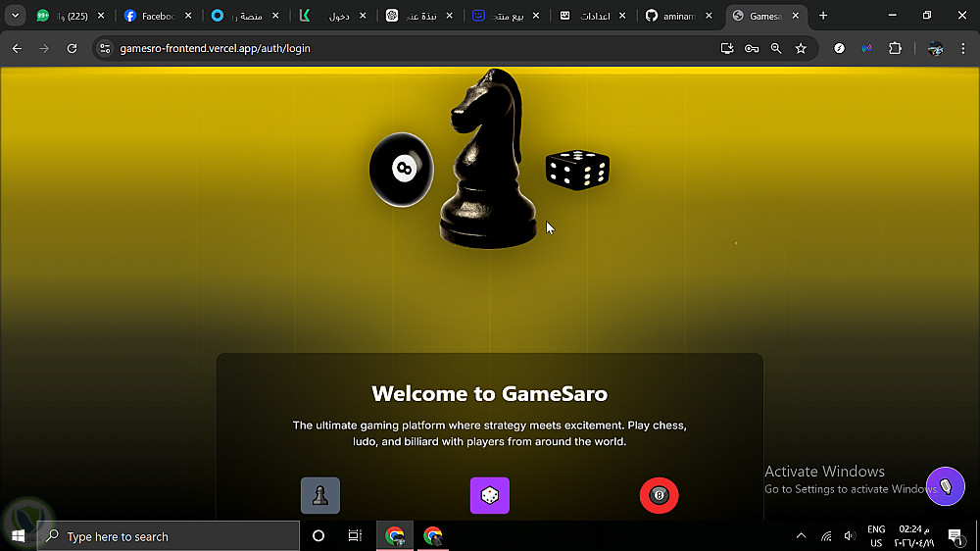This screenshot has width=980, height=551.
Task: Go back to the previous page
Action: pyautogui.click(x=17, y=48)
